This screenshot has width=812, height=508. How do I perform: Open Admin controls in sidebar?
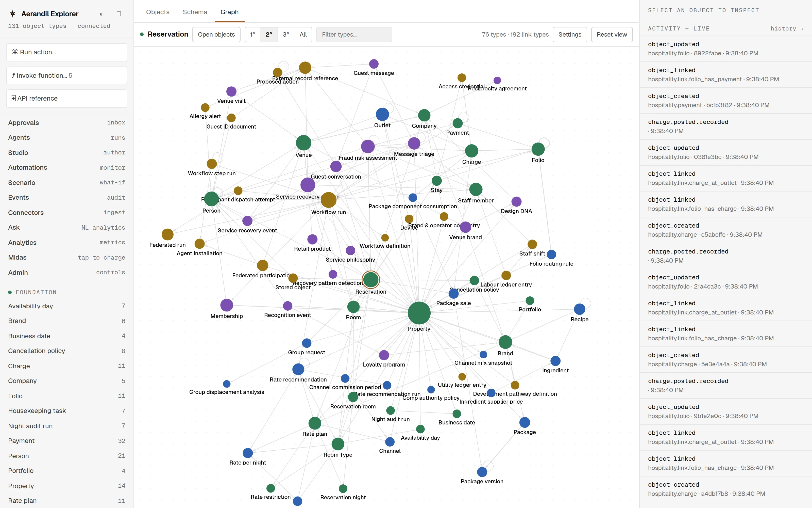click(66, 273)
